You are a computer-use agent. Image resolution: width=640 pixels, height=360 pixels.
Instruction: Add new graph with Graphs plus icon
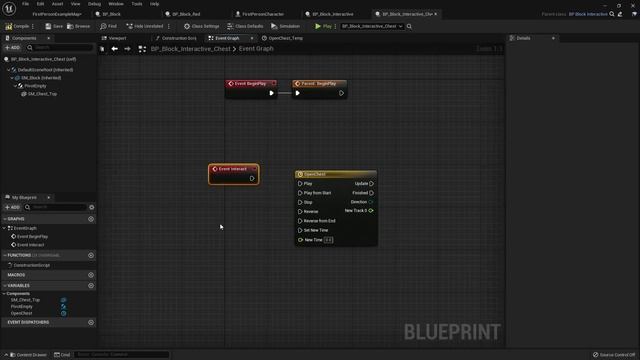point(91,219)
